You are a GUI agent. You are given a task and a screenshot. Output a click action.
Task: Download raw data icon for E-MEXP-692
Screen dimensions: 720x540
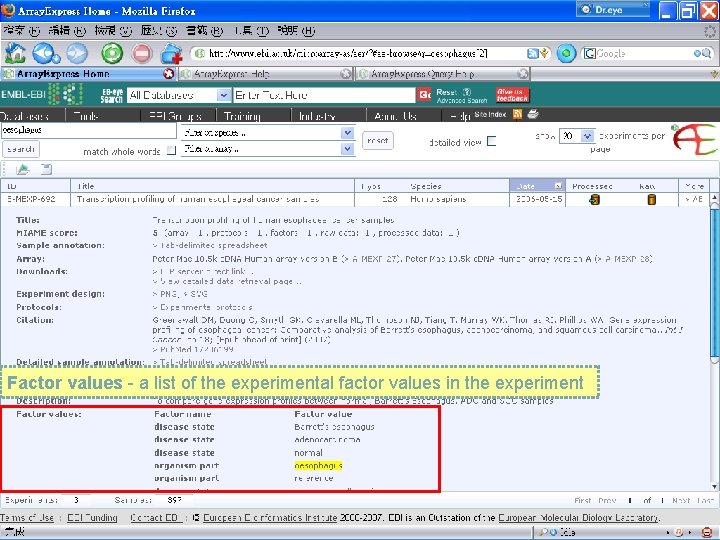pos(651,199)
